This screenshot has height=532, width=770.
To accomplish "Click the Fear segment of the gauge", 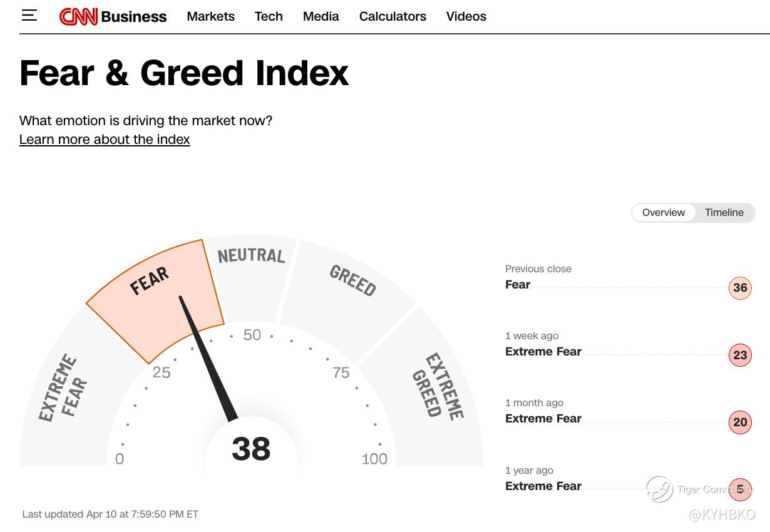I will (x=153, y=294).
